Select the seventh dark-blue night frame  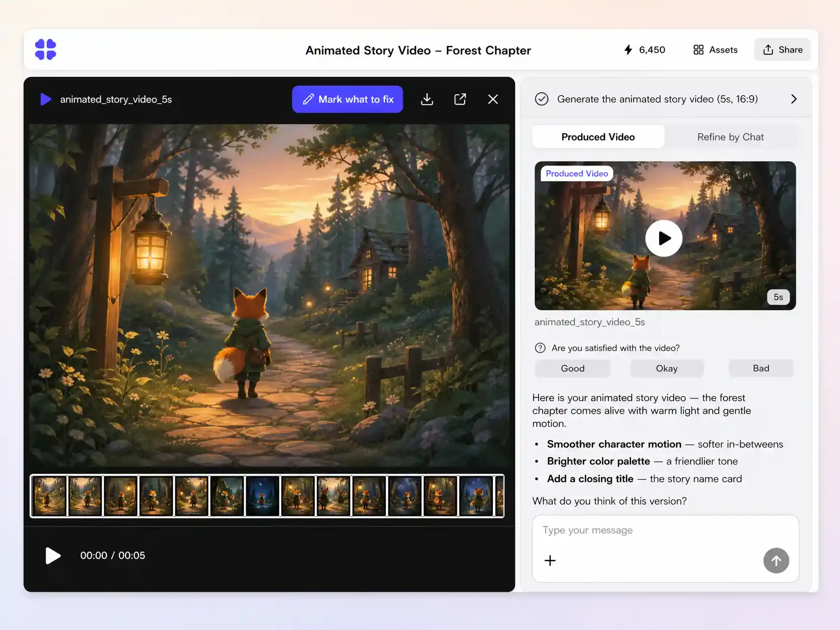(x=262, y=496)
